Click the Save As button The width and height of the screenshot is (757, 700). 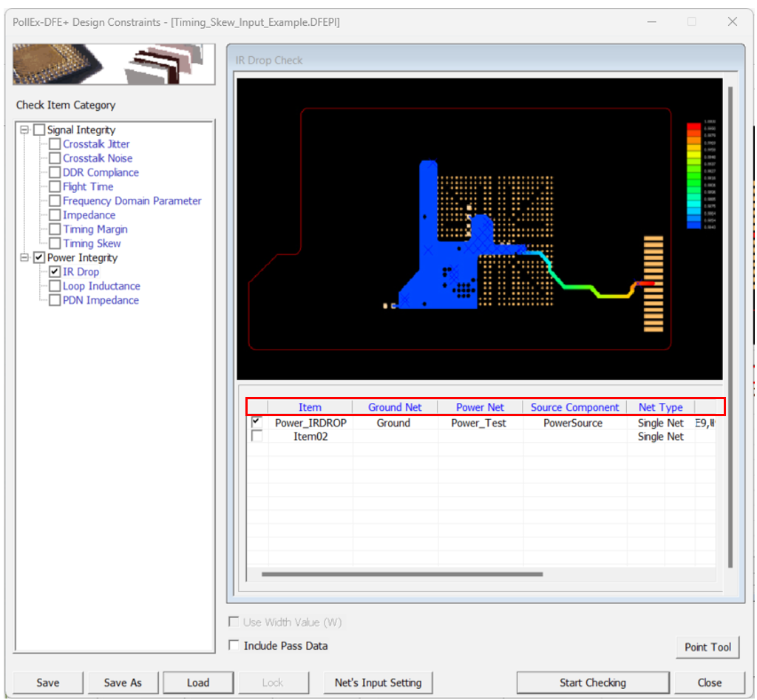(x=122, y=682)
